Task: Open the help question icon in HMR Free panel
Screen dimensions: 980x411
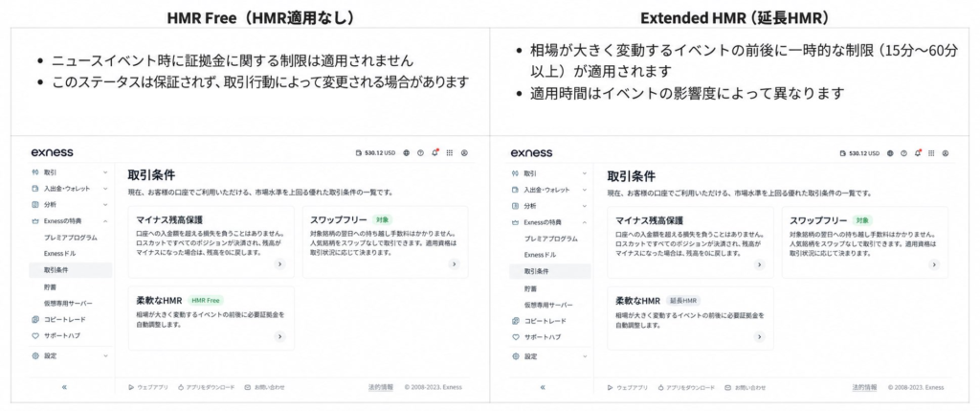Action: pos(420,152)
